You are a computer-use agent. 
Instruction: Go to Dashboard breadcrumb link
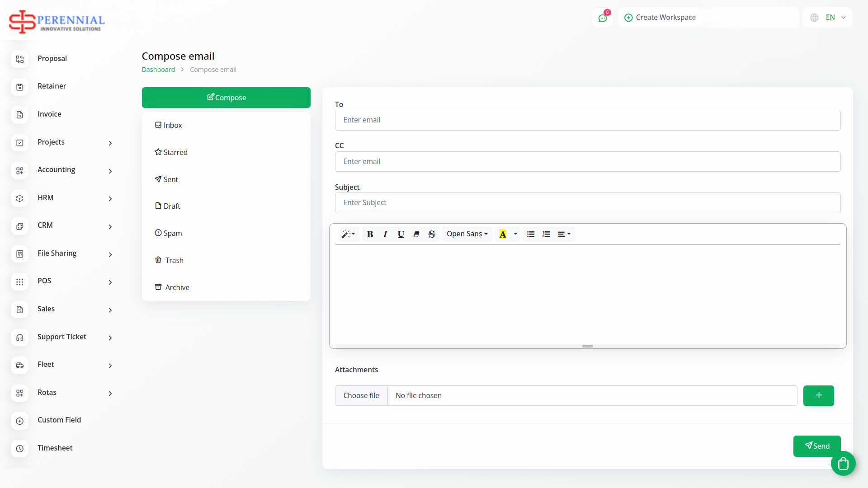[x=158, y=70]
